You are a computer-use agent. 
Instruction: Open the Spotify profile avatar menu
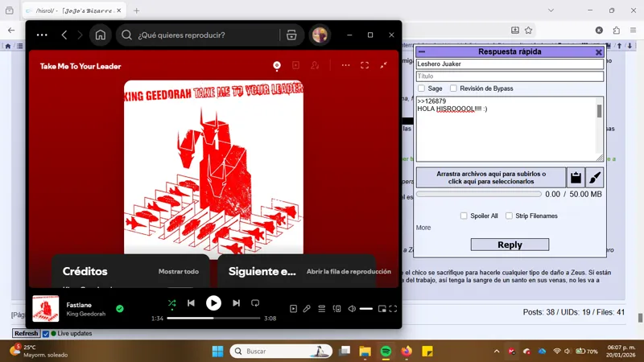pyautogui.click(x=320, y=35)
